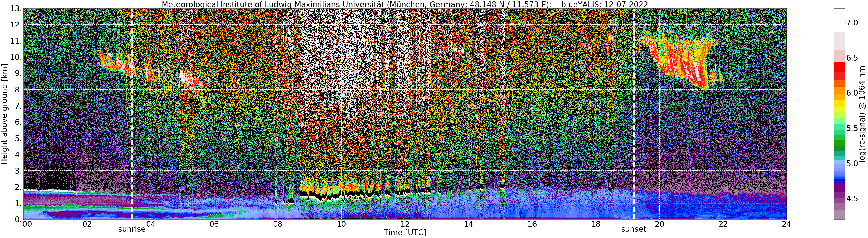Click the 'sunrise' label below the time axis

coord(132,229)
